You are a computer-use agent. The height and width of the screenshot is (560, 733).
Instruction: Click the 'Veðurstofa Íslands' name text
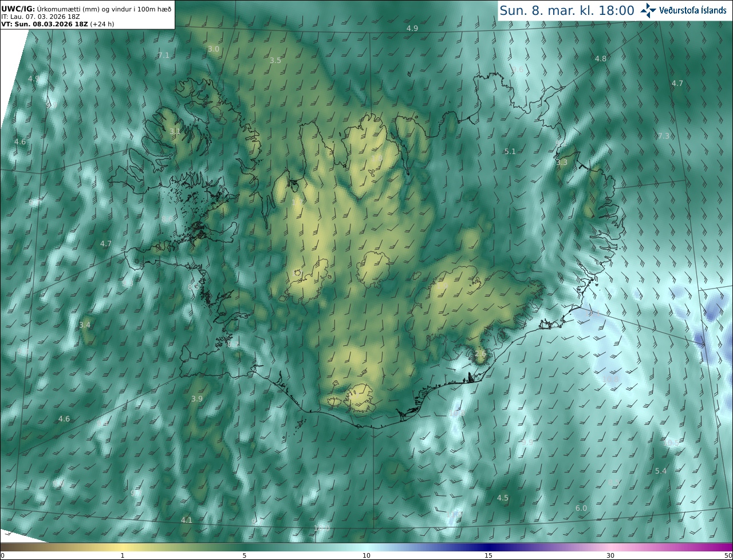point(693,10)
